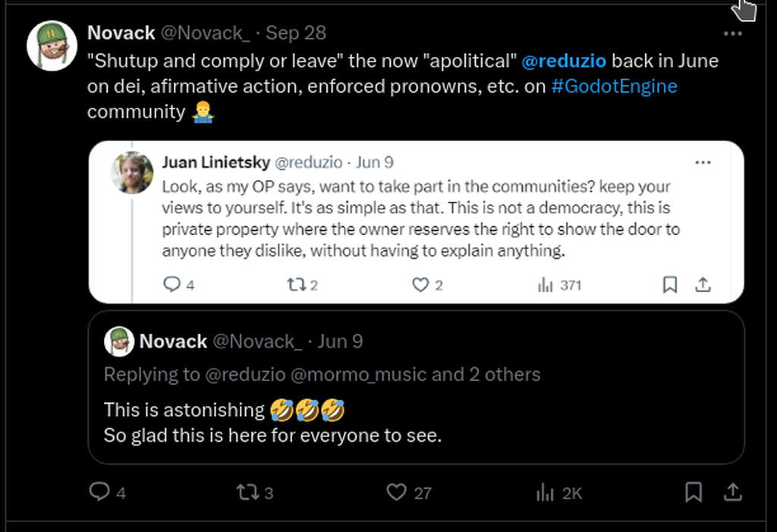Open more options on Juan Linietsky's tweet
Image resolution: width=777 pixels, height=532 pixels.
[x=703, y=162]
